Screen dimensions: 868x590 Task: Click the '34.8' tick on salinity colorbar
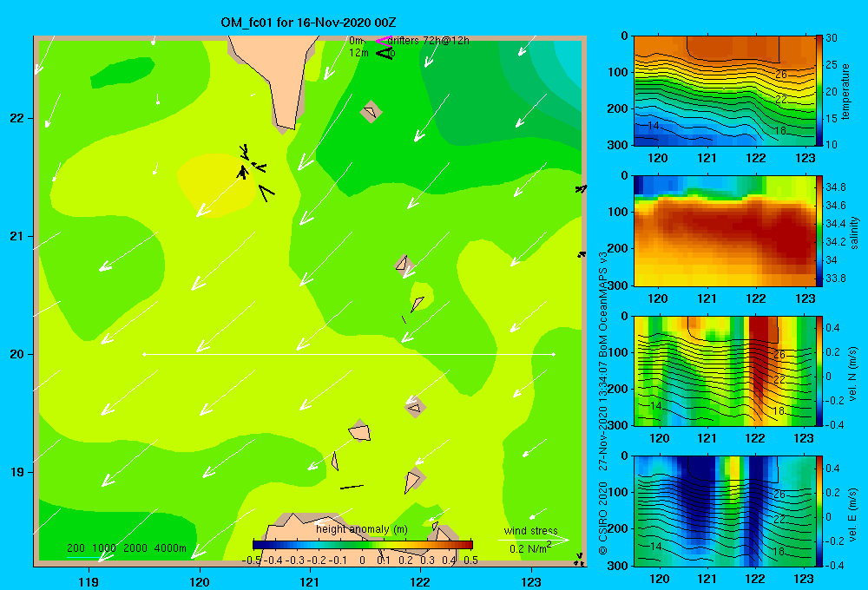835,187
